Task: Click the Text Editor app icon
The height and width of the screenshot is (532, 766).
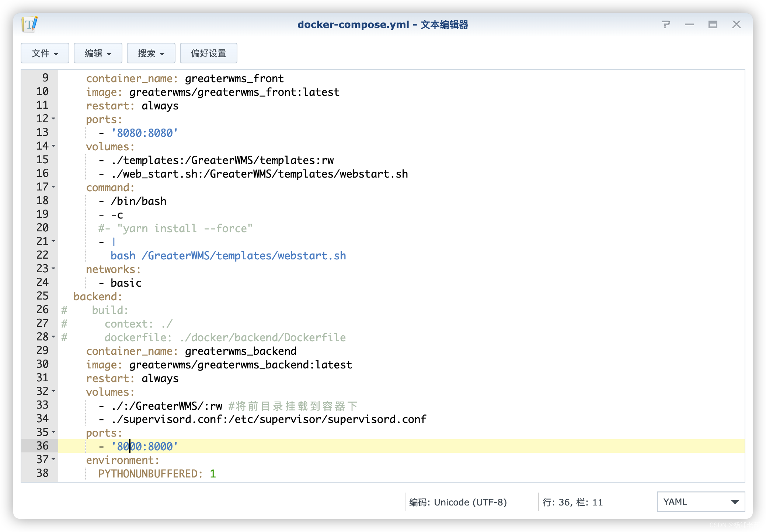Action: click(x=30, y=24)
